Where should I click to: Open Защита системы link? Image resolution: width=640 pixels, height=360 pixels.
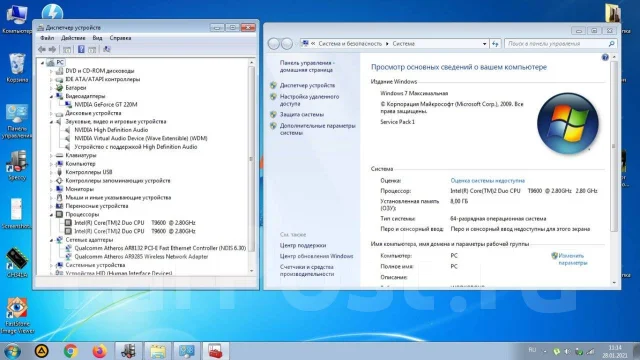tap(302, 115)
